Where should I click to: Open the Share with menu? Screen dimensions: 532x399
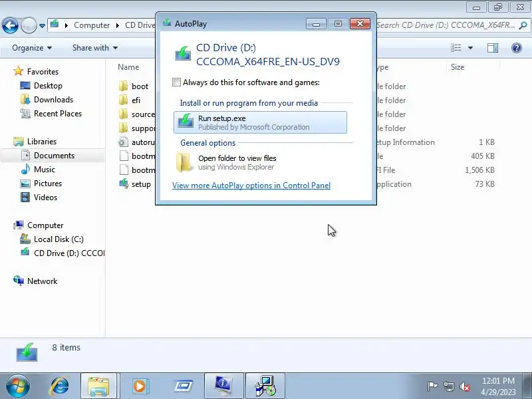95,48
